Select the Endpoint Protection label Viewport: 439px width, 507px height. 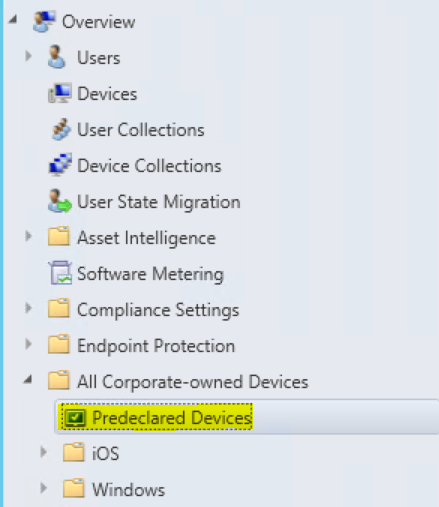(156, 346)
